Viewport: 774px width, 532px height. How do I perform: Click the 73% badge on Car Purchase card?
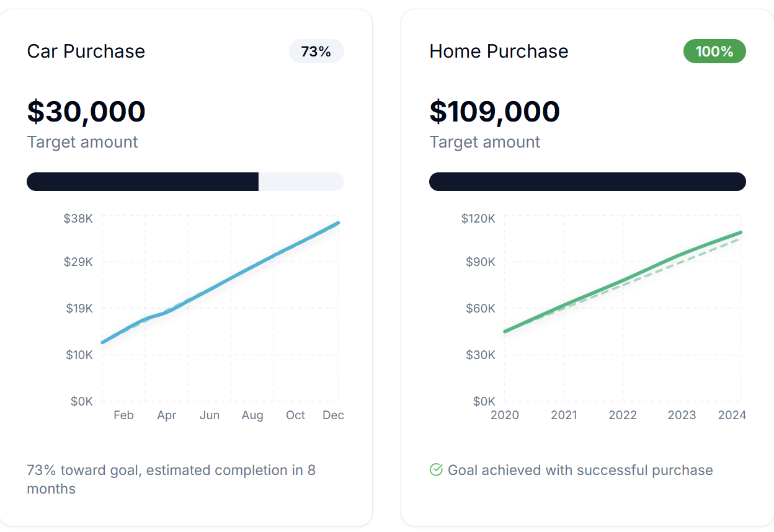tap(316, 51)
